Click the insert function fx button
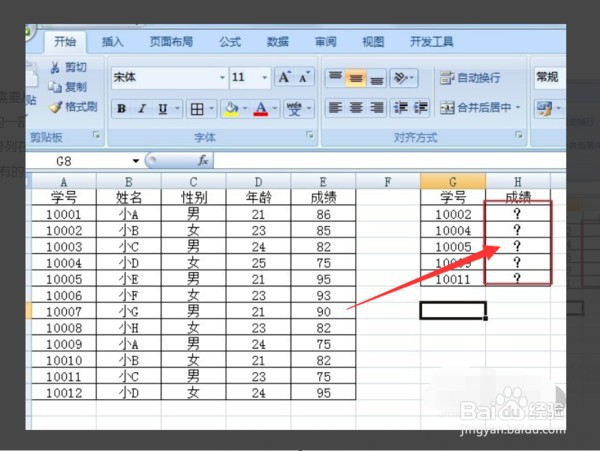600x451 pixels. click(x=203, y=161)
